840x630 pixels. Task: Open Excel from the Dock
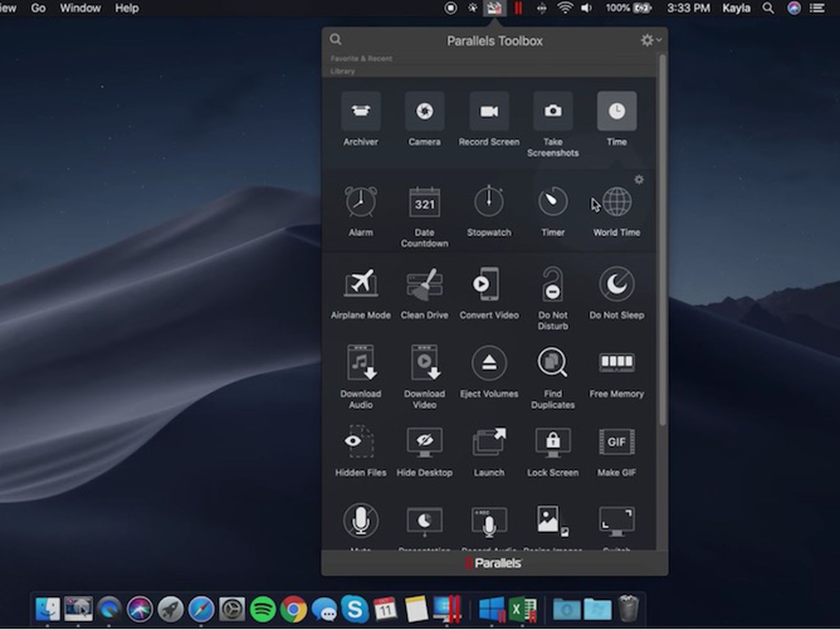coord(522,609)
